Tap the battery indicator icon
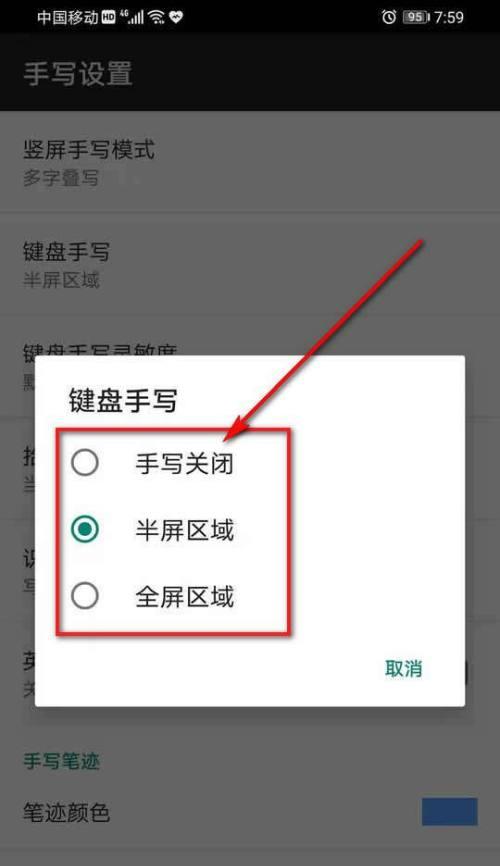 pos(415,17)
